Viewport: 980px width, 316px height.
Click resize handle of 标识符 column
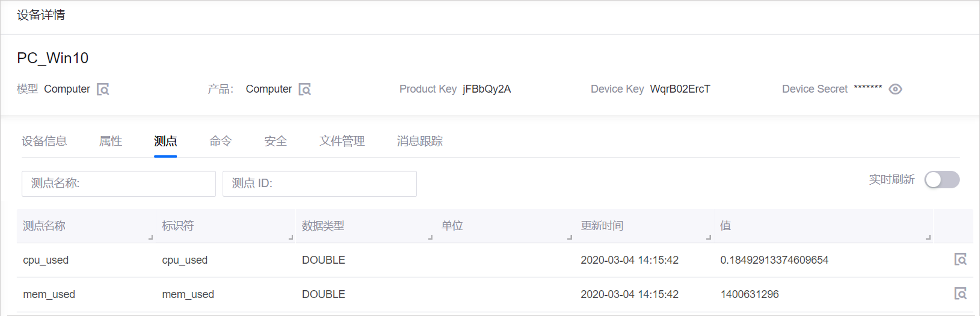(x=291, y=237)
